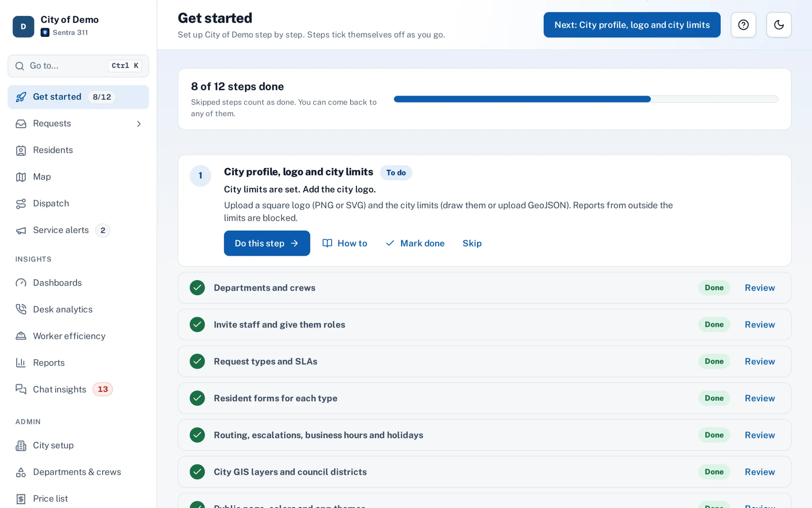The image size is (812, 508).
Task: Click the Service alerts megaphone icon
Action: pyautogui.click(x=21, y=230)
